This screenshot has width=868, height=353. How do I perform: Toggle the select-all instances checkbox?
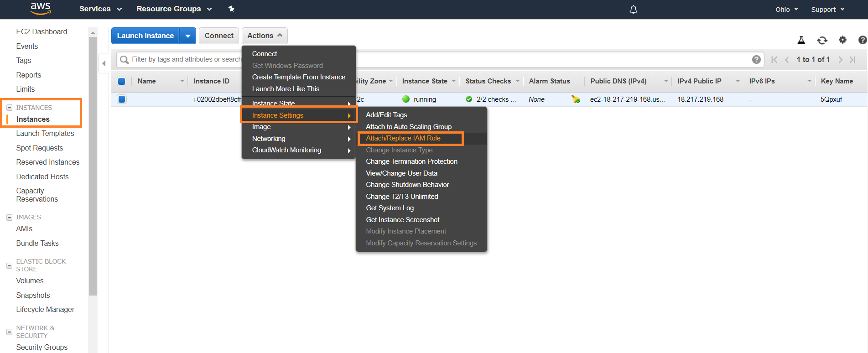click(122, 81)
